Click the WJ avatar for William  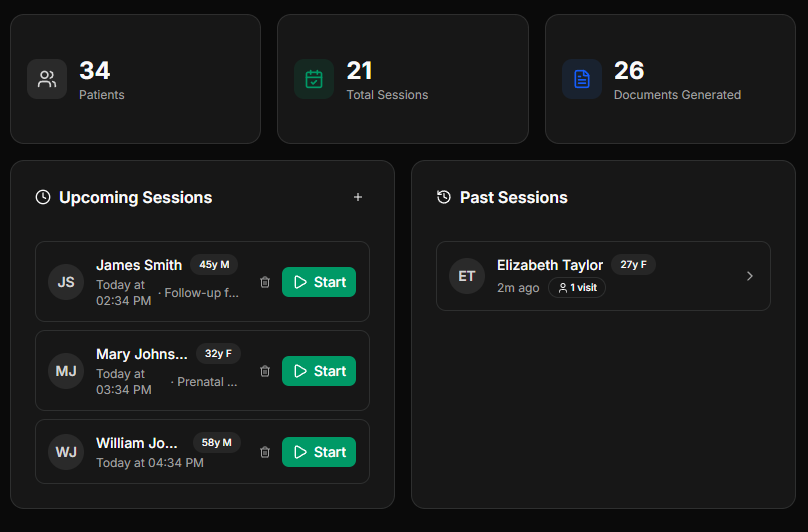pos(66,452)
